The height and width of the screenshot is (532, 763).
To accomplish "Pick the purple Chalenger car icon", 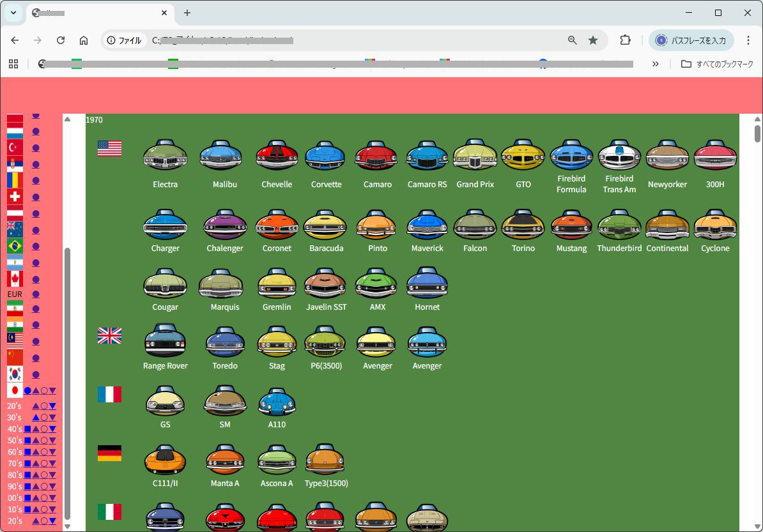I will coord(225,225).
